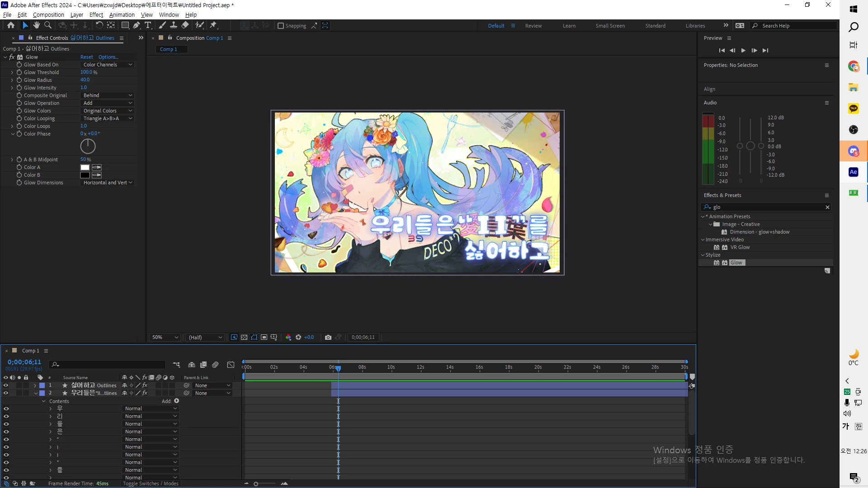Open the Glow Based On dropdown
The width and height of the screenshot is (868, 488).
coord(108,65)
